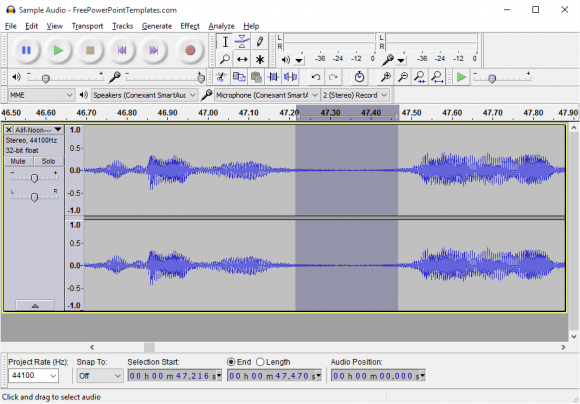Open the View menu
Image resolution: width=580 pixels, height=404 pixels.
(x=54, y=26)
